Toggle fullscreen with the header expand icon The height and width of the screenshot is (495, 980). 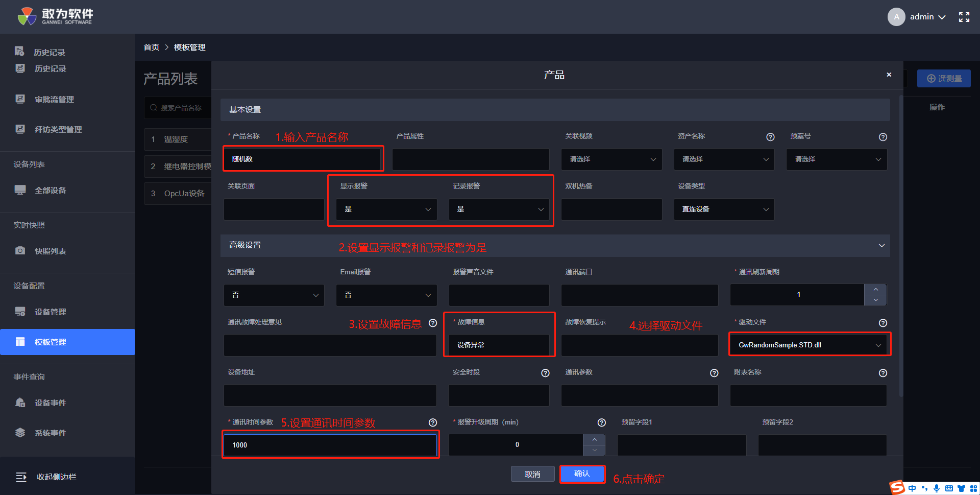pyautogui.click(x=964, y=17)
